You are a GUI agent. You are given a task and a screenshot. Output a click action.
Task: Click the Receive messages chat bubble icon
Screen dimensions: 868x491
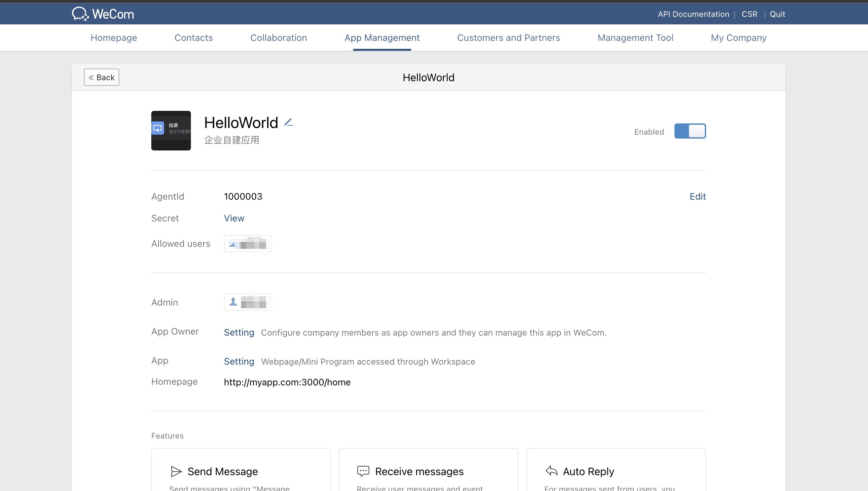pos(363,471)
